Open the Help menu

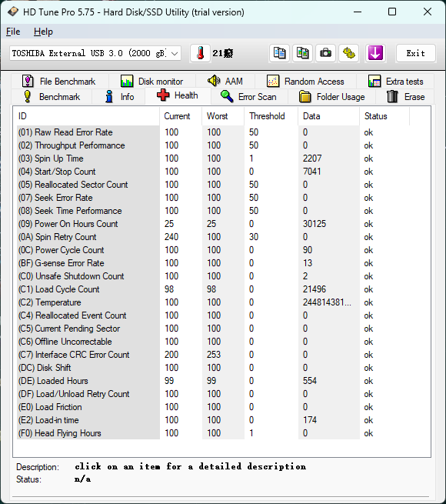(43, 32)
